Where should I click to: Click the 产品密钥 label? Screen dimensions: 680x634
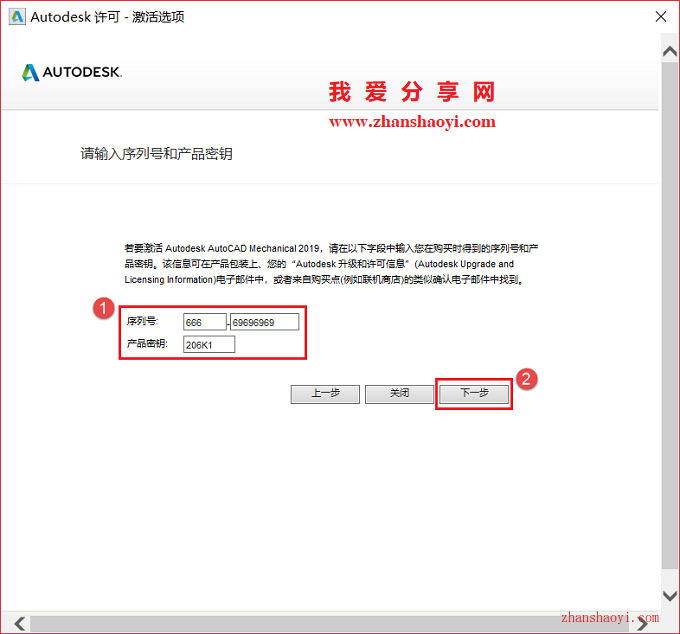pos(147,344)
